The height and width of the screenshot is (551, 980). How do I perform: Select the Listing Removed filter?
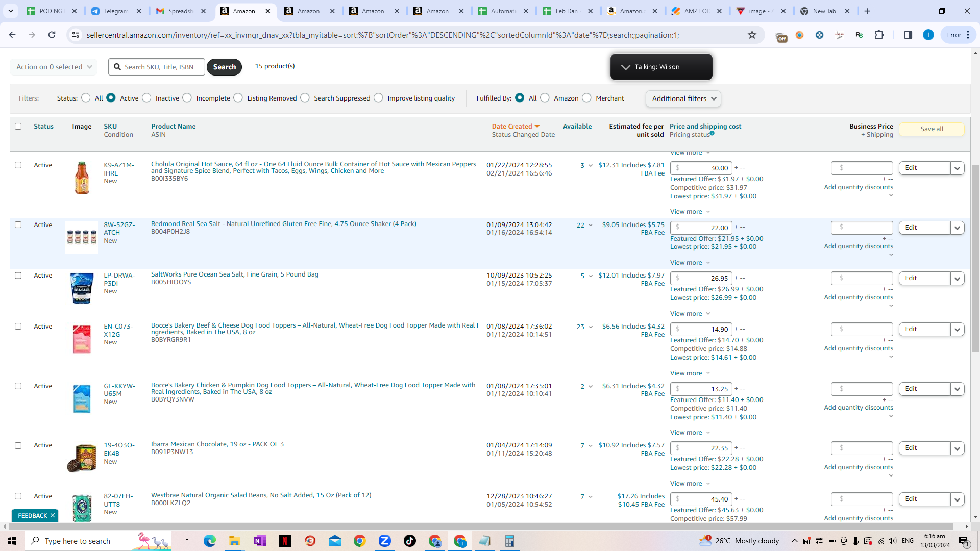[238, 98]
